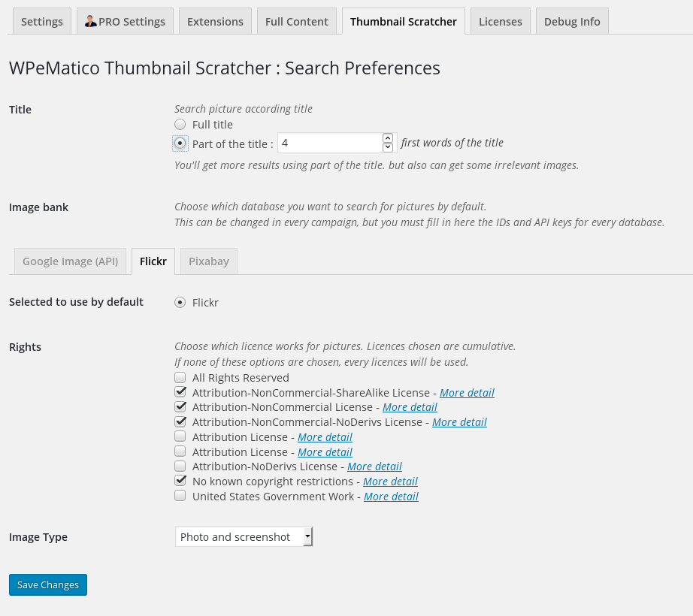Open More detail for NonCommercial-ShareAlike License

468,393
